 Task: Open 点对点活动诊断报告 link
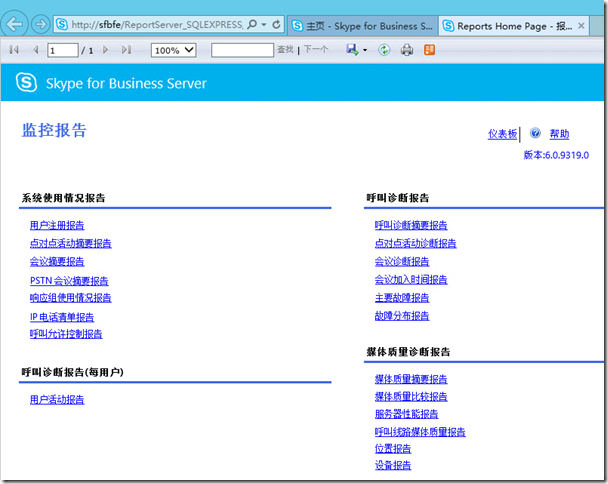click(415, 243)
